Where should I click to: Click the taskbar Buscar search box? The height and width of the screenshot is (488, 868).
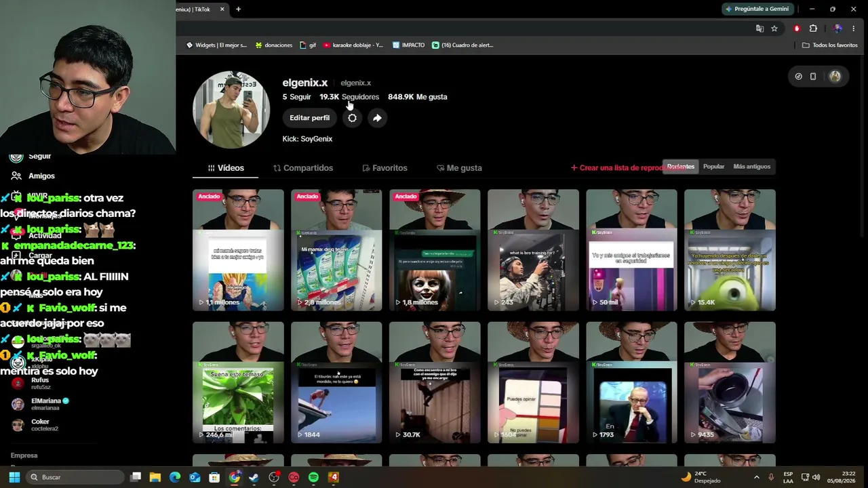tap(75, 477)
